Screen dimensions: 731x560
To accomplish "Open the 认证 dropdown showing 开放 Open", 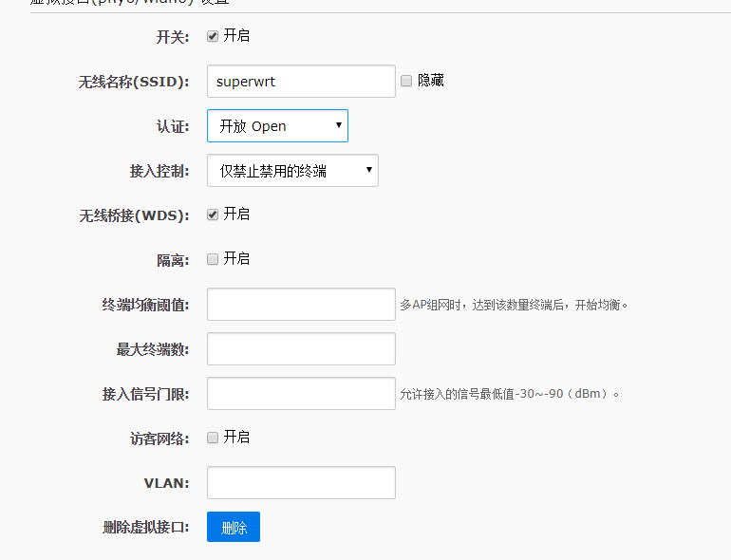I will pyautogui.click(x=277, y=125).
